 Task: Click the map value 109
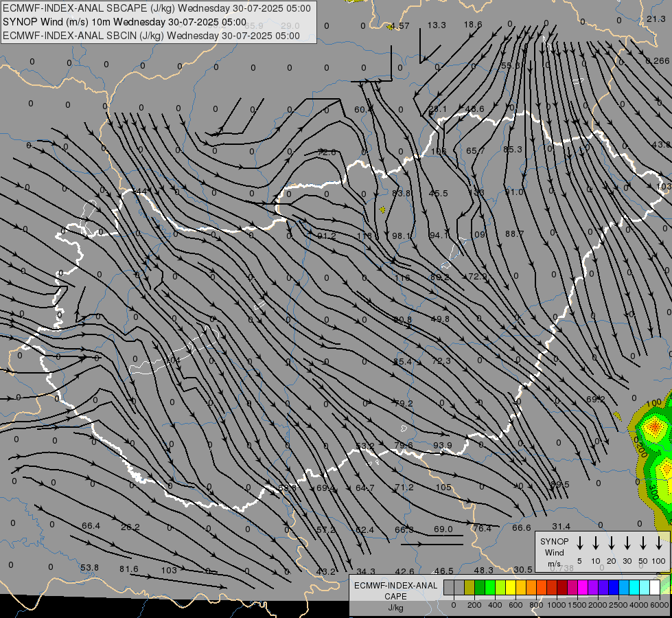click(478, 235)
